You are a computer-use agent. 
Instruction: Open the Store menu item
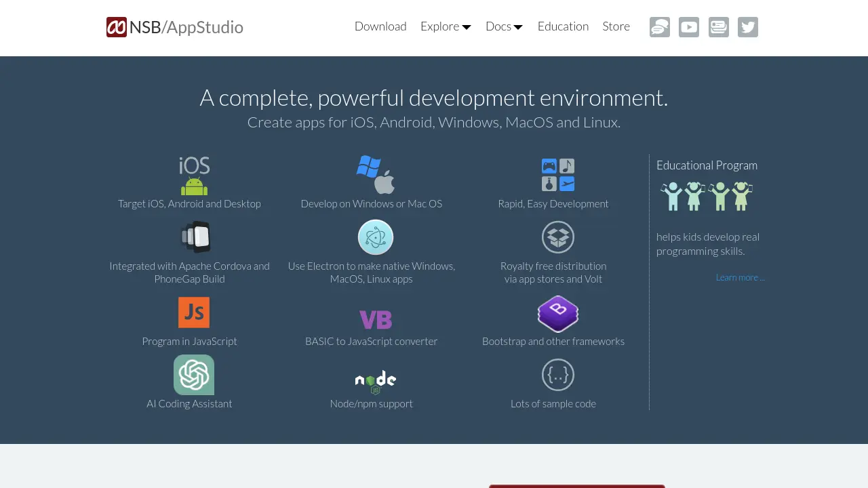coord(616,26)
